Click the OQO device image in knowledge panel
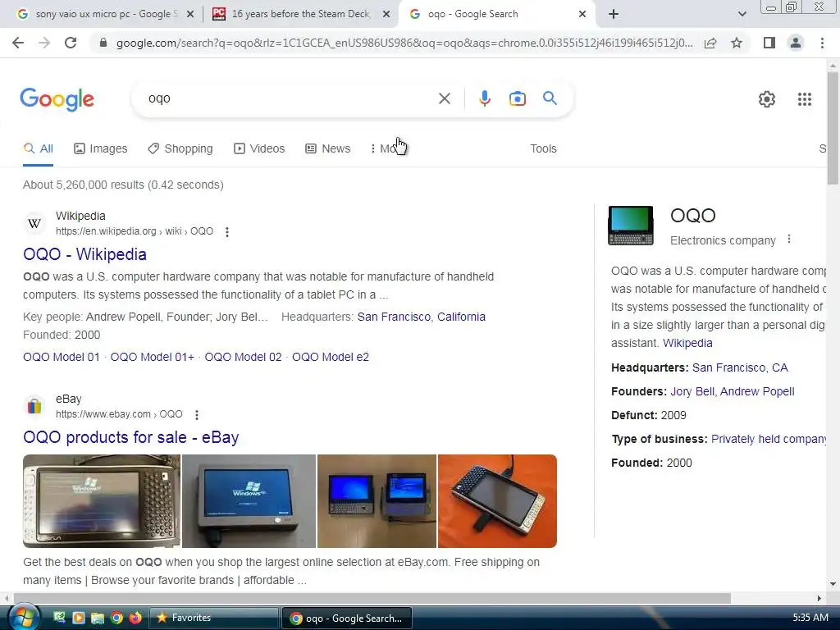 click(631, 226)
